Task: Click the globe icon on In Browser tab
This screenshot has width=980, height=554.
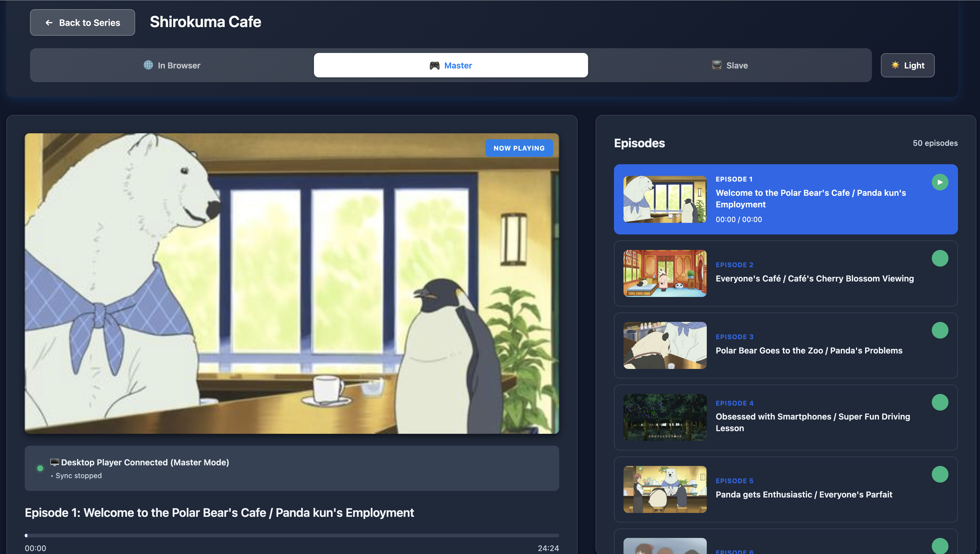Action: [x=148, y=65]
